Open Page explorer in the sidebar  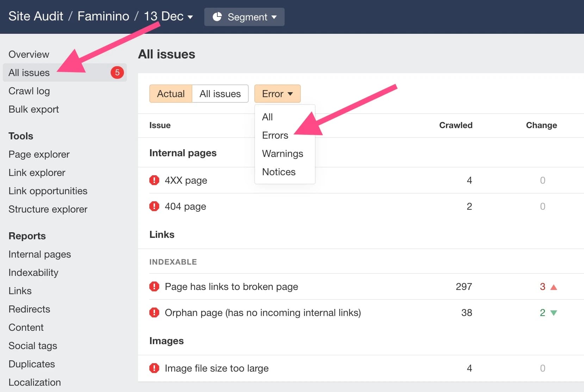click(39, 154)
